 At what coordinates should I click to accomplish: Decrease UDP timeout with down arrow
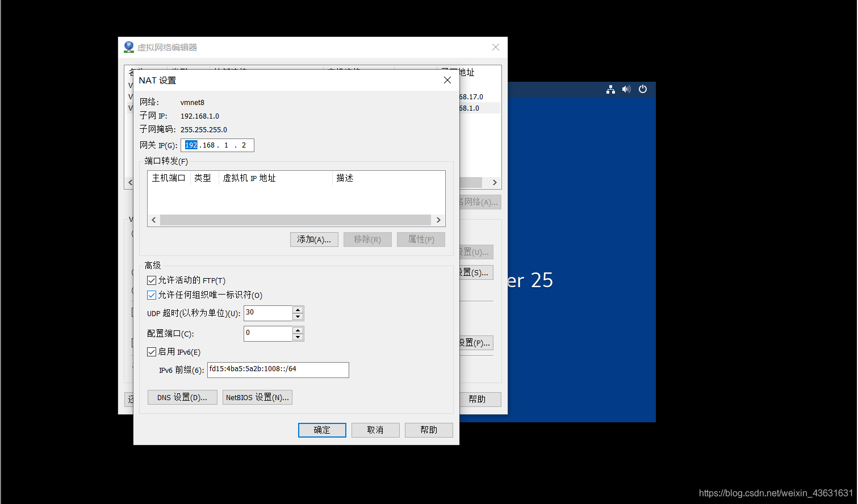tap(298, 317)
